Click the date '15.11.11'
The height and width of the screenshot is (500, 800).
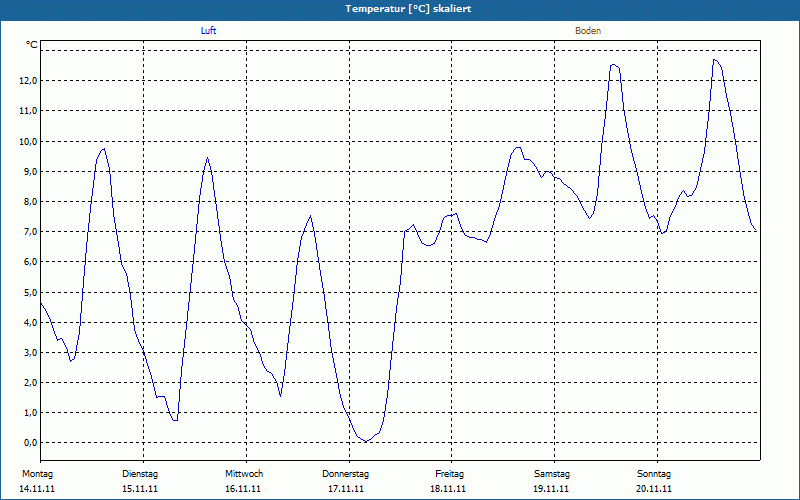140,489
